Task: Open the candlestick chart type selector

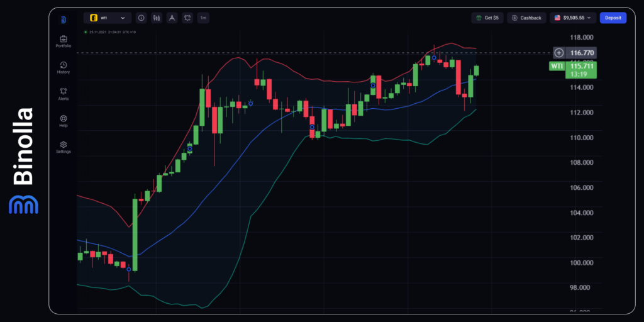Action: 157,18
